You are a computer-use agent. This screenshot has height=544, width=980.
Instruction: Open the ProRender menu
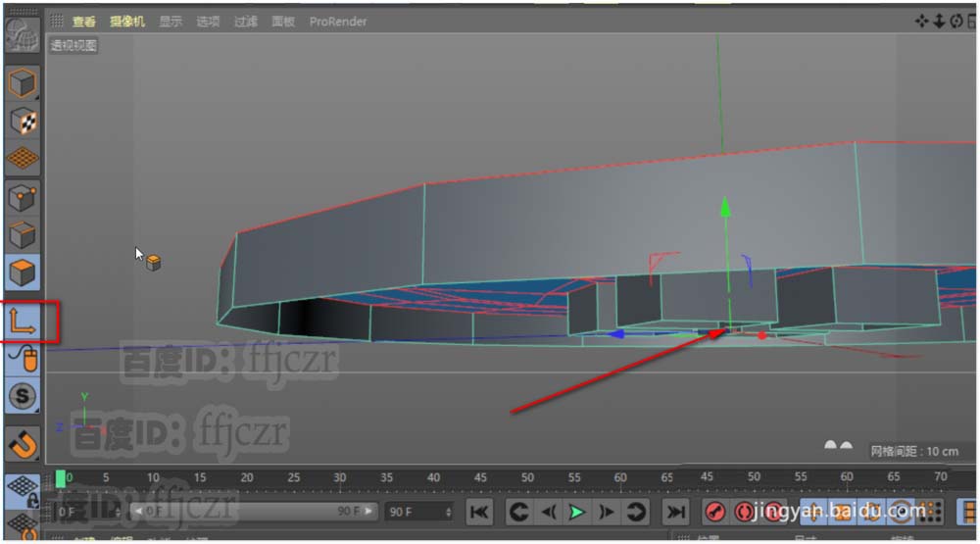(x=338, y=22)
